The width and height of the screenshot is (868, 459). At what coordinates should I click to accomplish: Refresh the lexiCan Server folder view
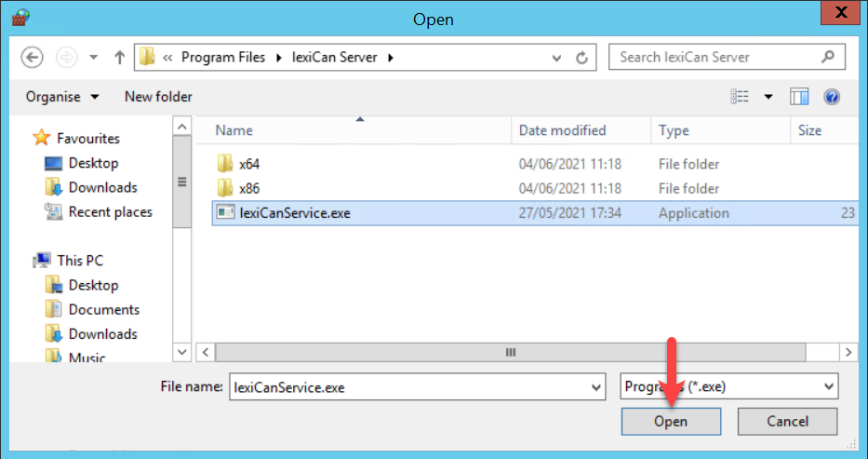pyautogui.click(x=582, y=58)
